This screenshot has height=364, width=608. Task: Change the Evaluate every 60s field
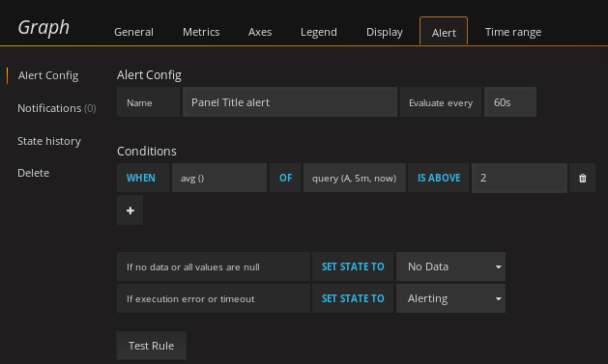510,102
